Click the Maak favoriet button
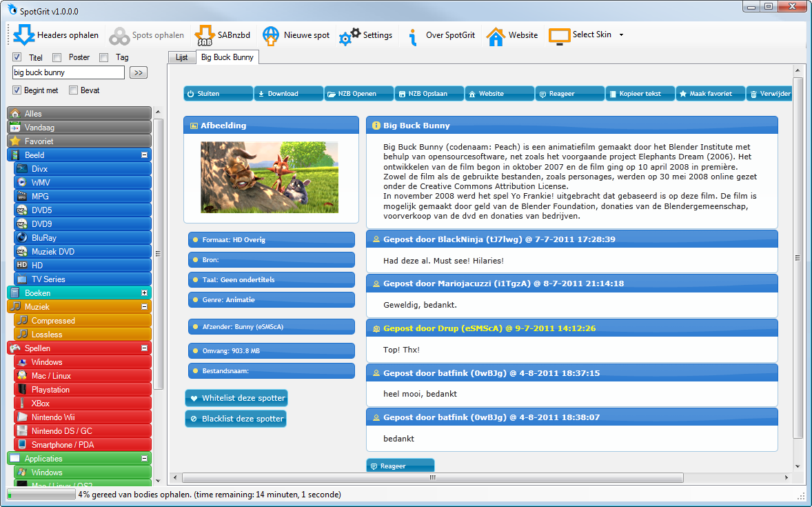 [711, 94]
